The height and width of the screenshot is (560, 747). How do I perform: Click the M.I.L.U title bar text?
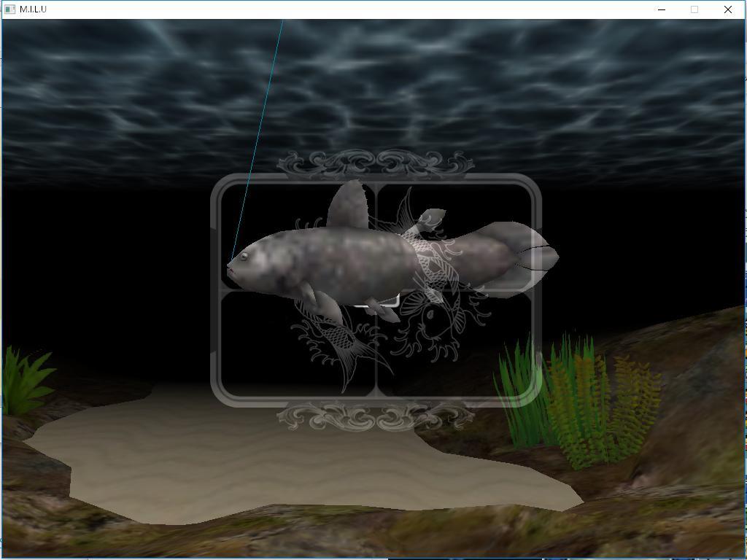[x=34, y=9]
